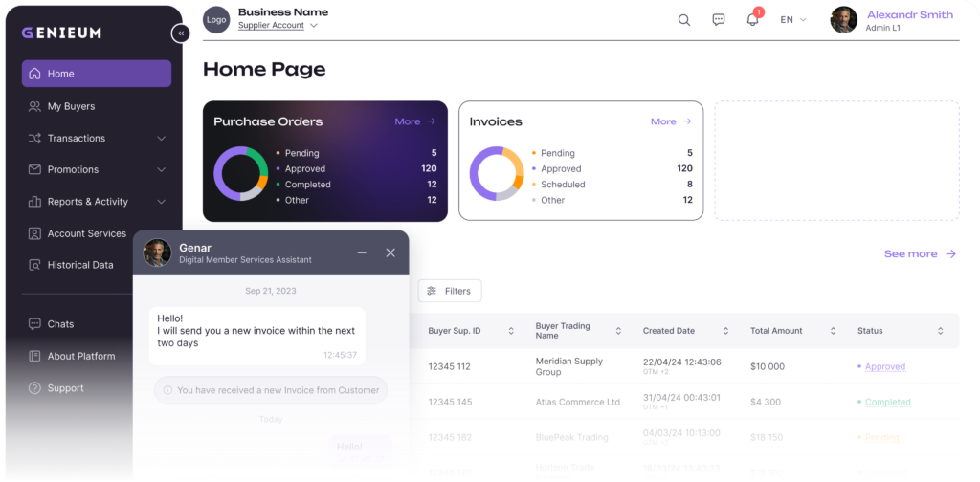Sort by the Status column arrows
Viewport: 980px width, 482px height.
[x=940, y=331]
